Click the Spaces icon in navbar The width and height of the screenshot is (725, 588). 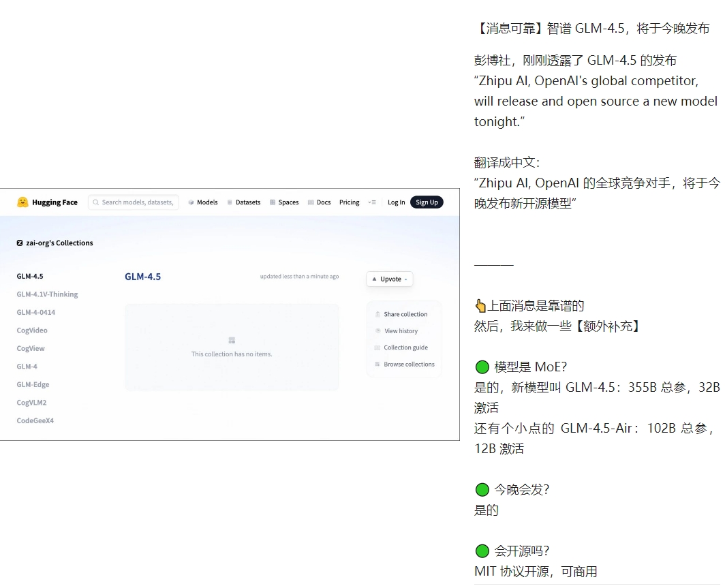[x=273, y=202]
